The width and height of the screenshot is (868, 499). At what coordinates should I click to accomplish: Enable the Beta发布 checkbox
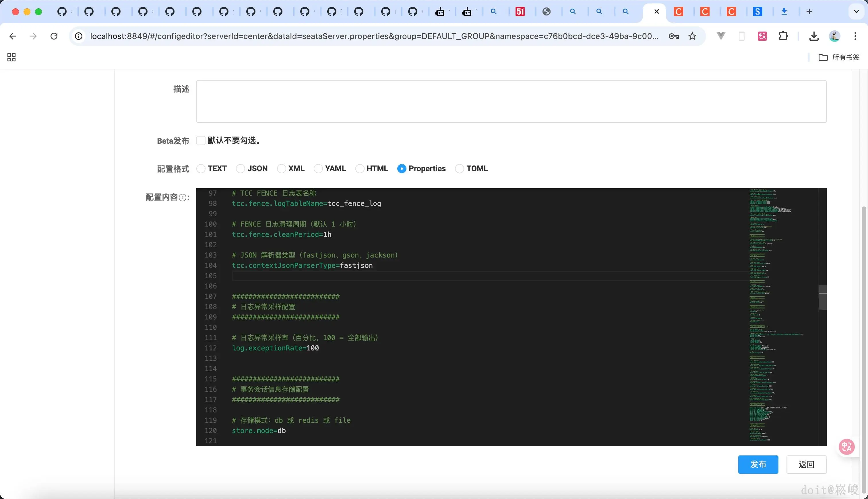click(201, 141)
